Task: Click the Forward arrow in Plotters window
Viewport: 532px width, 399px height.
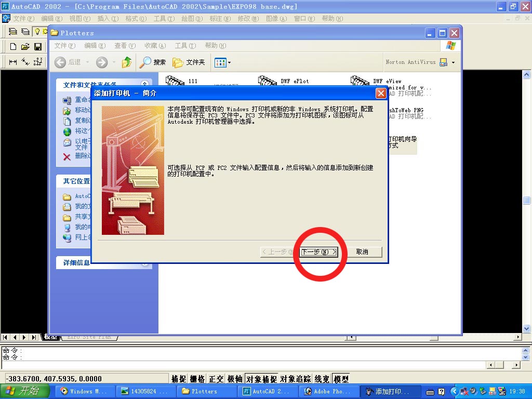Action: click(101, 62)
